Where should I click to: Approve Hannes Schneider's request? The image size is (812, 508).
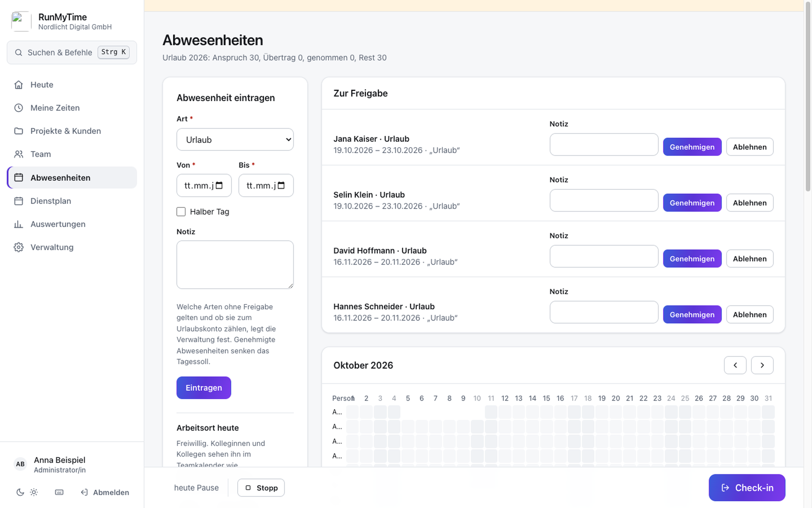point(692,315)
